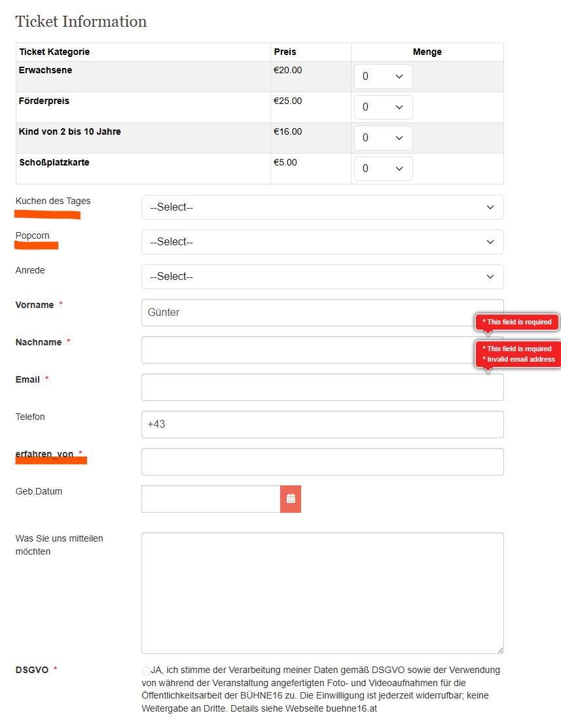Focus the empty Nachname text field
Image resolution: width=561 pixels, height=728 pixels.
click(308, 350)
